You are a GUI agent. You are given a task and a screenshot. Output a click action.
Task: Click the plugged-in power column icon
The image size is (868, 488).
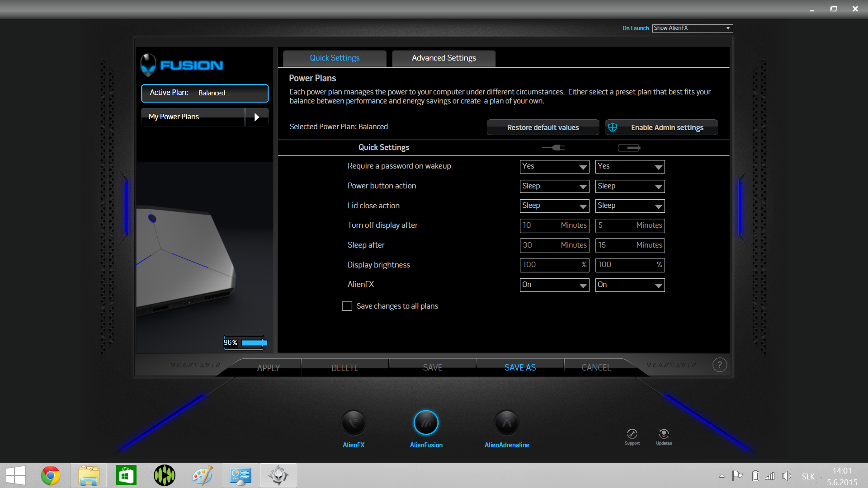point(553,147)
